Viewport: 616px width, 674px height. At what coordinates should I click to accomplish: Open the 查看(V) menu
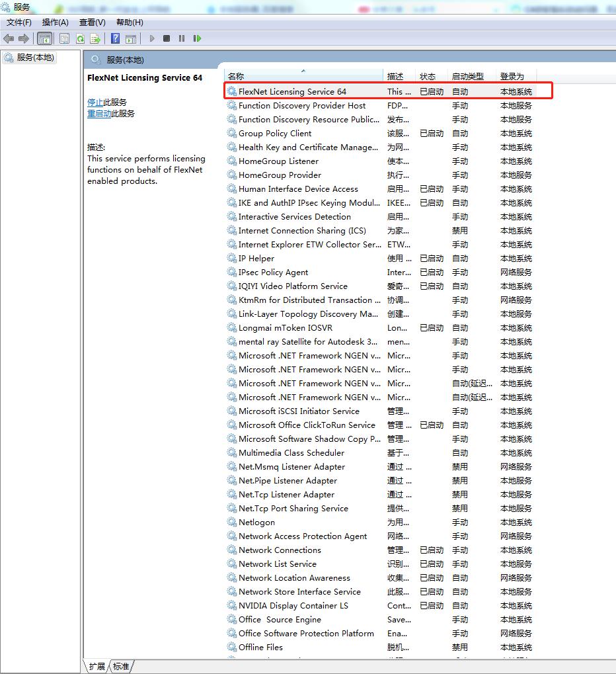pos(92,22)
